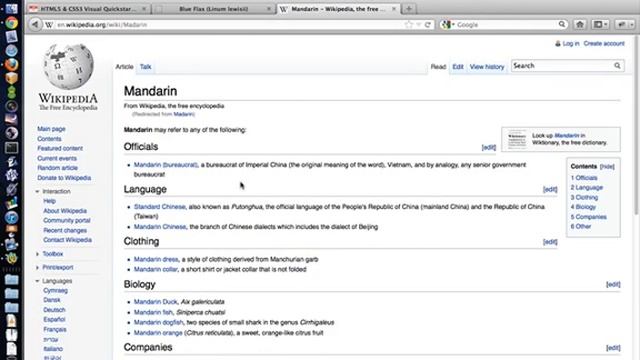Click the magnifier in the Google search box
The image size is (640, 360).
[562, 24]
